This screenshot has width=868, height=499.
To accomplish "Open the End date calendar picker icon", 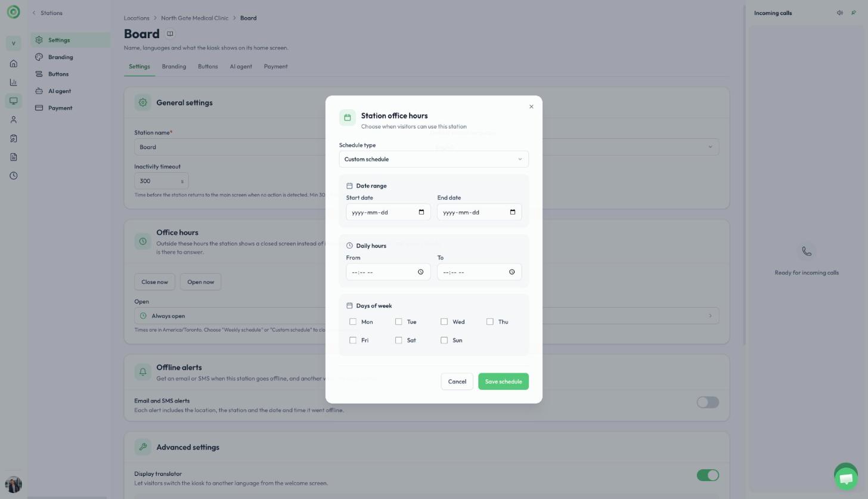I will [x=513, y=212].
